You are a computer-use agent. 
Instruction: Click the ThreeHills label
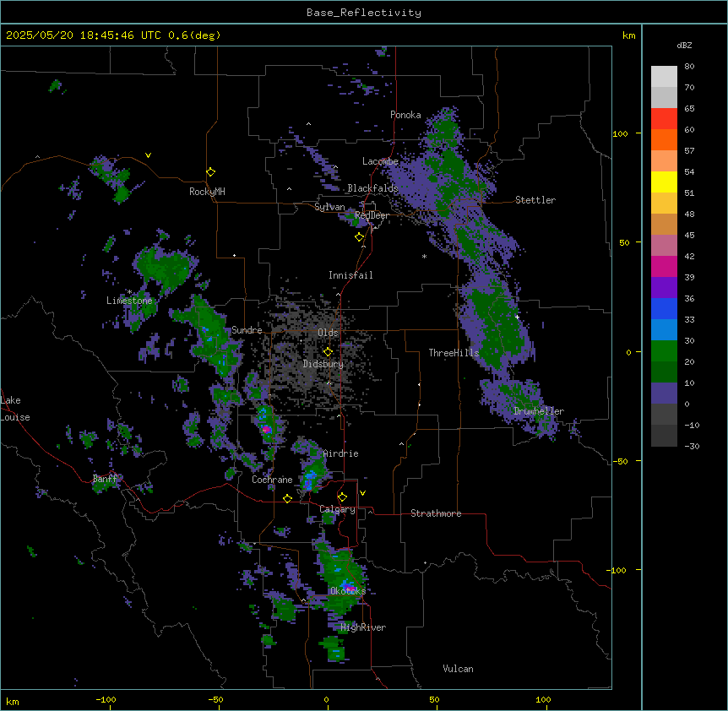point(454,353)
